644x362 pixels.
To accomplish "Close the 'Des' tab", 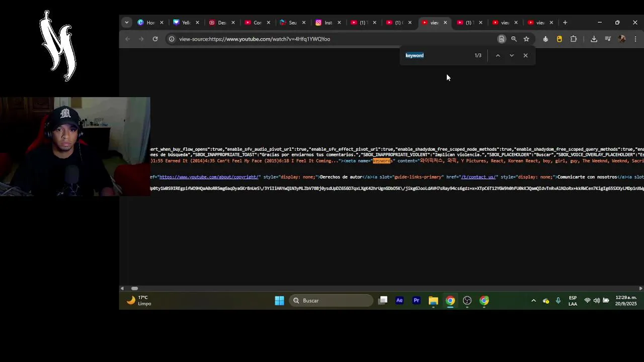I will pyautogui.click(x=233, y=23).
